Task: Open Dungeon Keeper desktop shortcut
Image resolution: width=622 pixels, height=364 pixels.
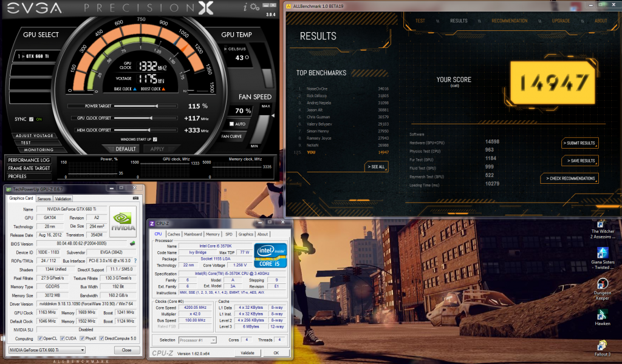Action: pyautogui.click(x=603, y=289)
